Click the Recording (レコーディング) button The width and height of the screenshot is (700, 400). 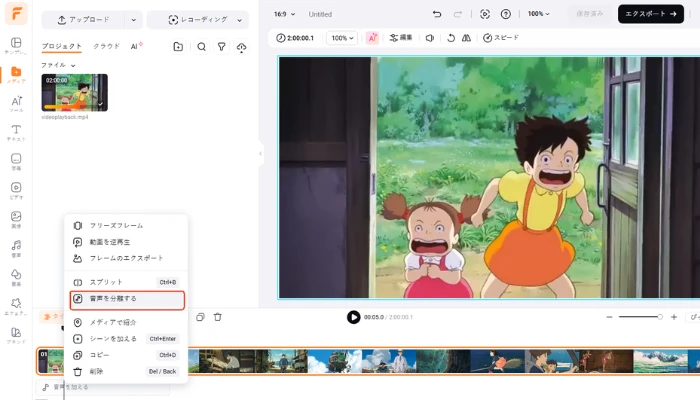coord(197,20)
